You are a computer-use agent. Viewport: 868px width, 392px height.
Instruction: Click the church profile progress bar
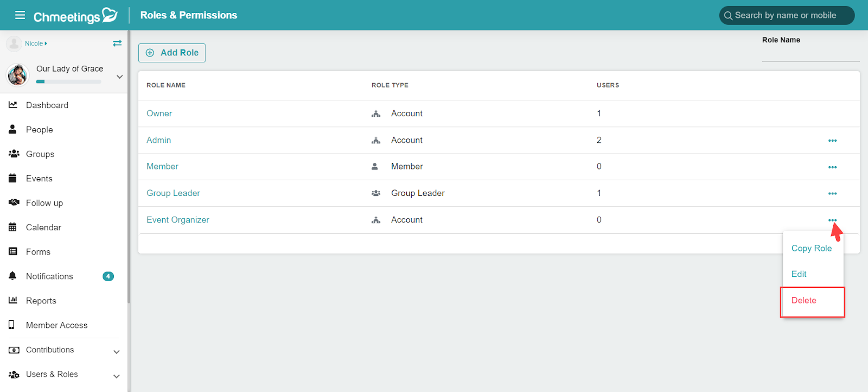69,82
